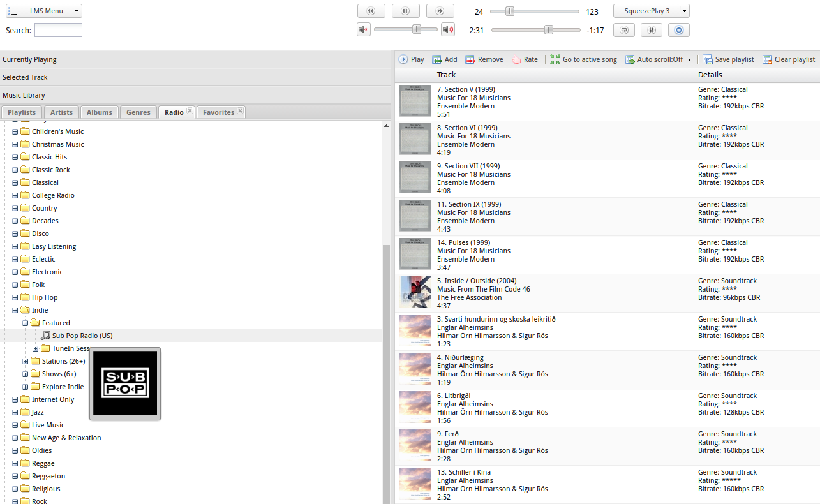
Task: Click the volume slider handle
Action: (417, 29)
